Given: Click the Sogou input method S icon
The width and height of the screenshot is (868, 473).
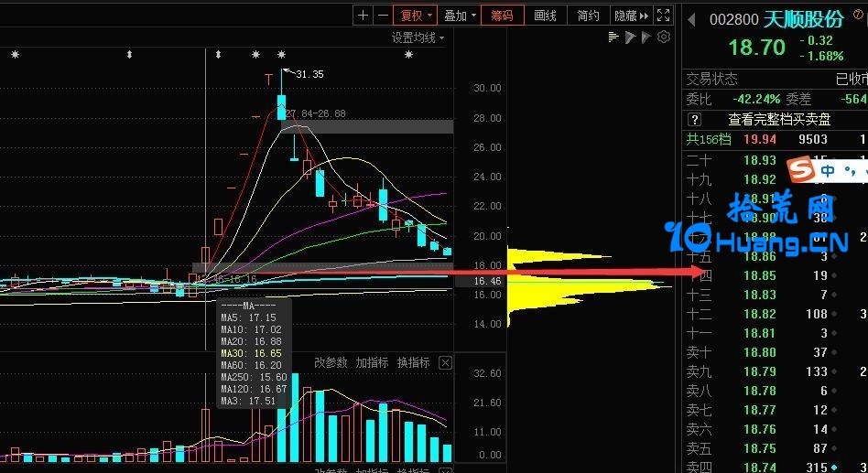Looking at the screenshot, I should 801,168.
